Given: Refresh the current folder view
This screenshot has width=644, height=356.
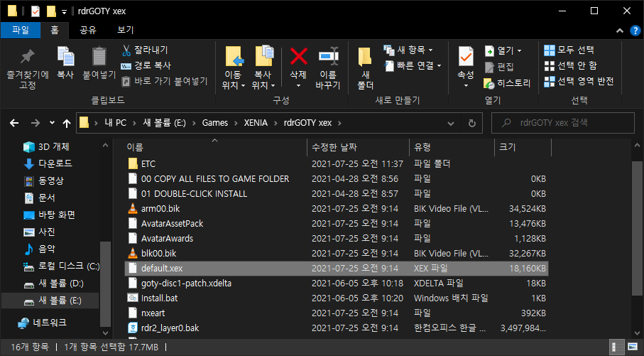Looking at the screenshot, I should pyautogui.click(x=472, y=124).
